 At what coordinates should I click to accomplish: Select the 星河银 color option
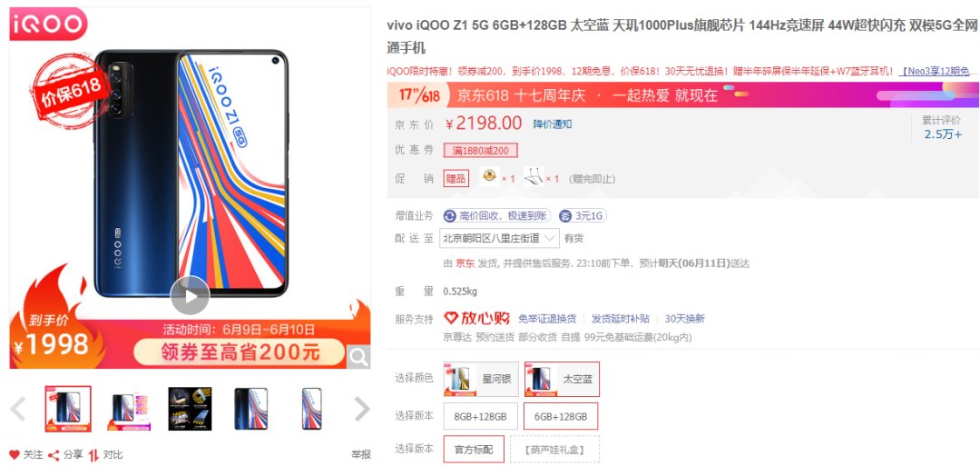click(x=481, y=379)
